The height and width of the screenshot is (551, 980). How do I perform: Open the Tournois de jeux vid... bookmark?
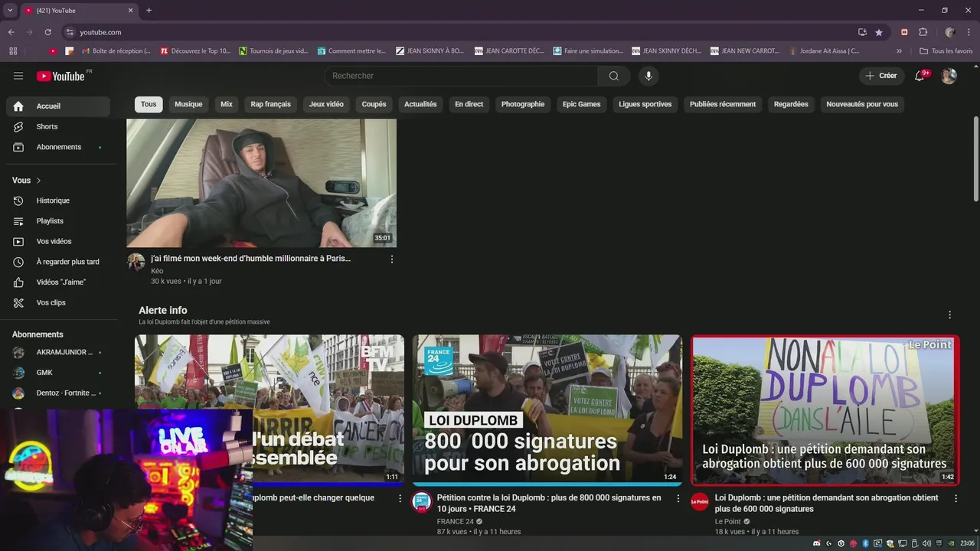pos(273,51)
